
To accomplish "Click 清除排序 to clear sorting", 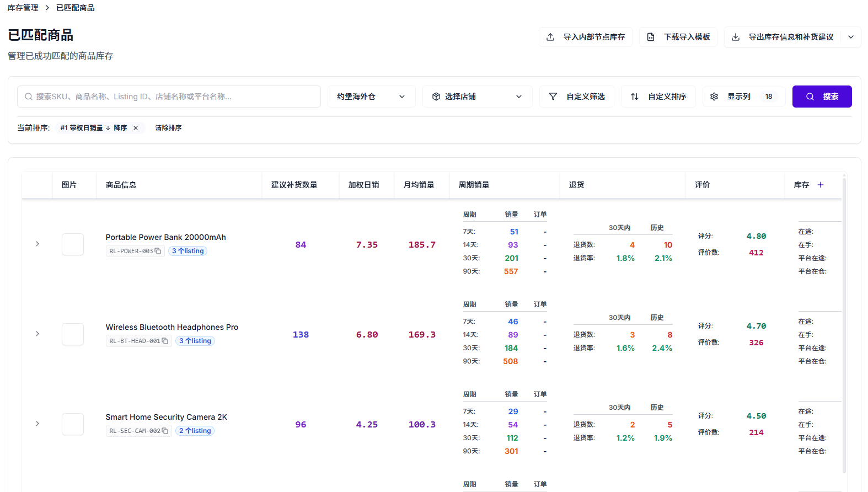I will [168, 128].
